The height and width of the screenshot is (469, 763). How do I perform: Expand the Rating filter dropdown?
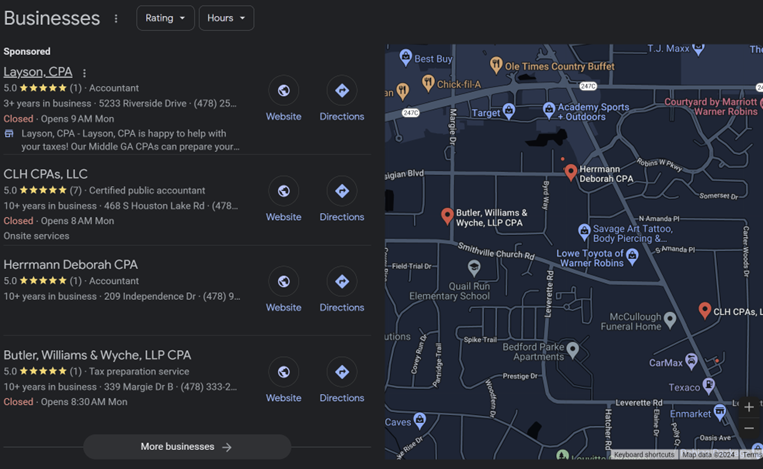click(165, 18)
